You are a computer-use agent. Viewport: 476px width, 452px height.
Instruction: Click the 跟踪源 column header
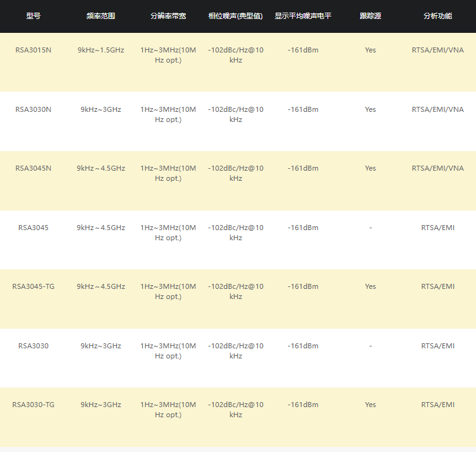click(370, 16)
